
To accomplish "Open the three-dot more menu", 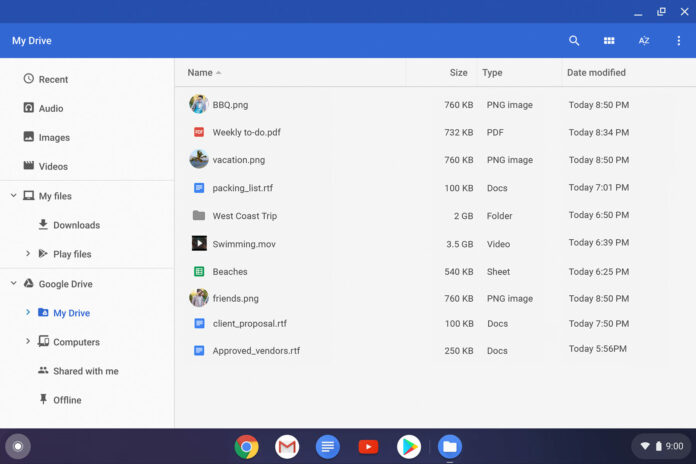I will (x=679, y=41).
